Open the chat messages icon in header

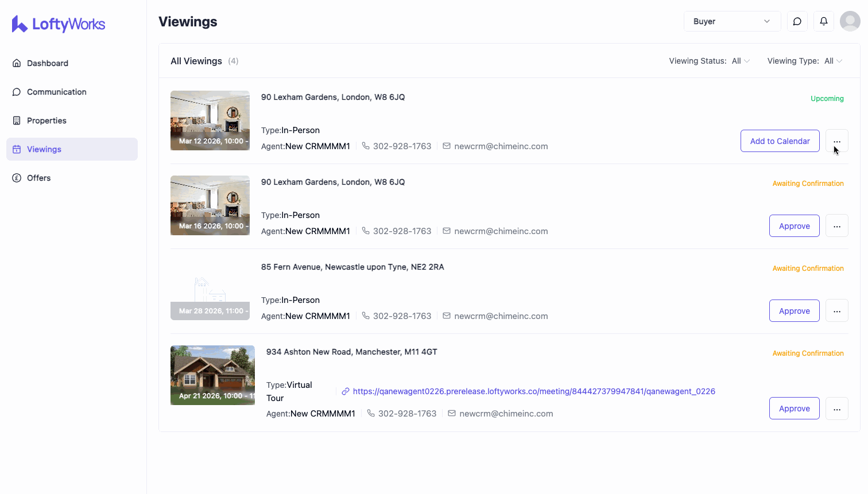tap(797, 21)
